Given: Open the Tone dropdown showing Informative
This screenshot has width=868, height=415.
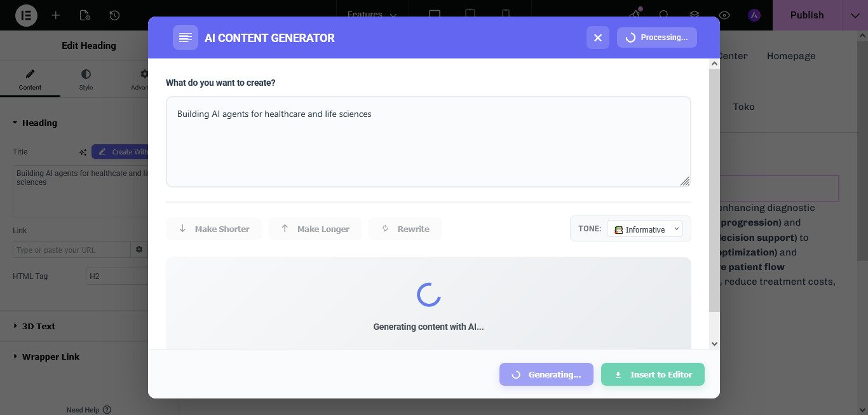Looking at the screenshot, I should pyautogui.click(x=644, y=229).
